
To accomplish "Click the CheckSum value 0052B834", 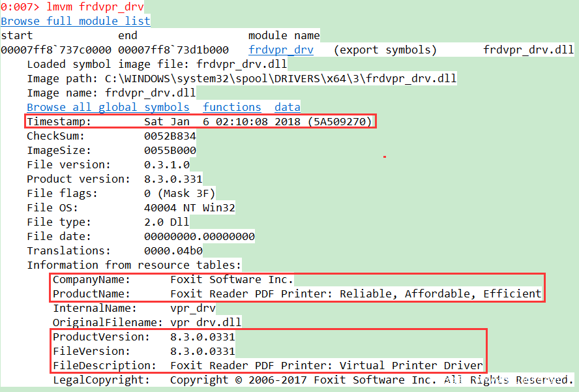I will pyautogui.click(x=170, y=136).
